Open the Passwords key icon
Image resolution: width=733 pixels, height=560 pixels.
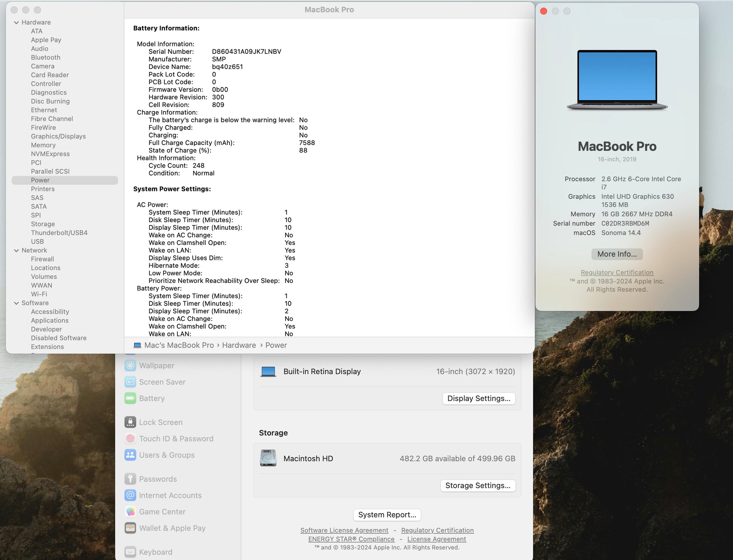click(x=130, y=479)
